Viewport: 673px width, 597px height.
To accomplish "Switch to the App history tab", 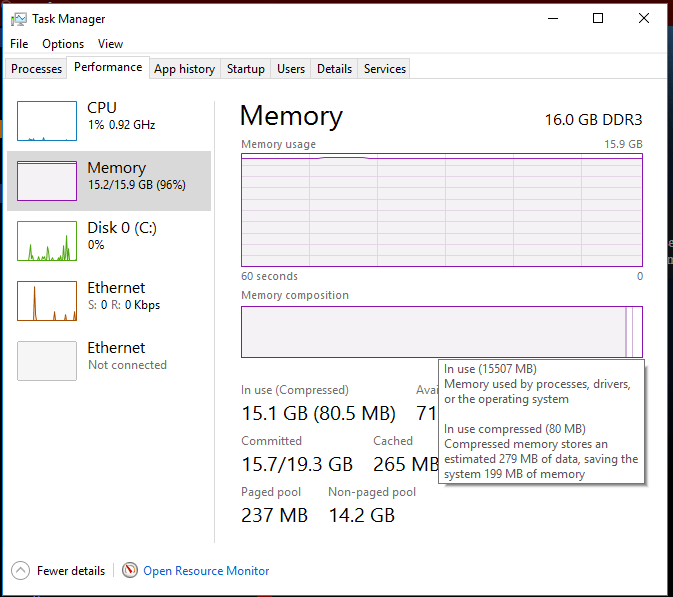I will 185,69.
